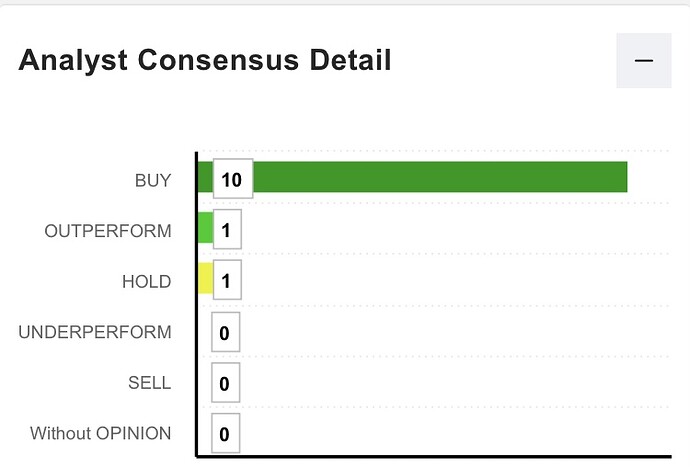Click the Without OPINION count box
This screenshot has width=690, height=467.
(226, 434)
